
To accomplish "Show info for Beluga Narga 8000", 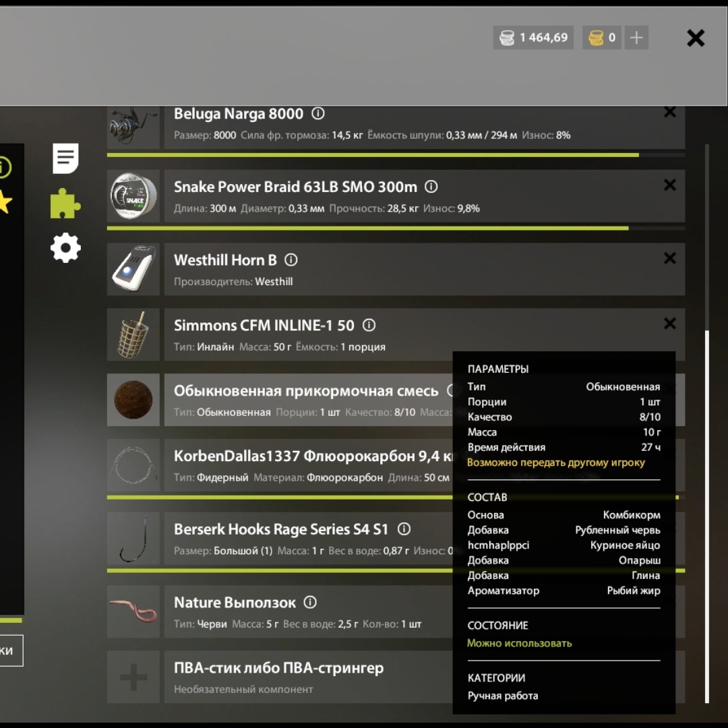I will coord(318,113).
